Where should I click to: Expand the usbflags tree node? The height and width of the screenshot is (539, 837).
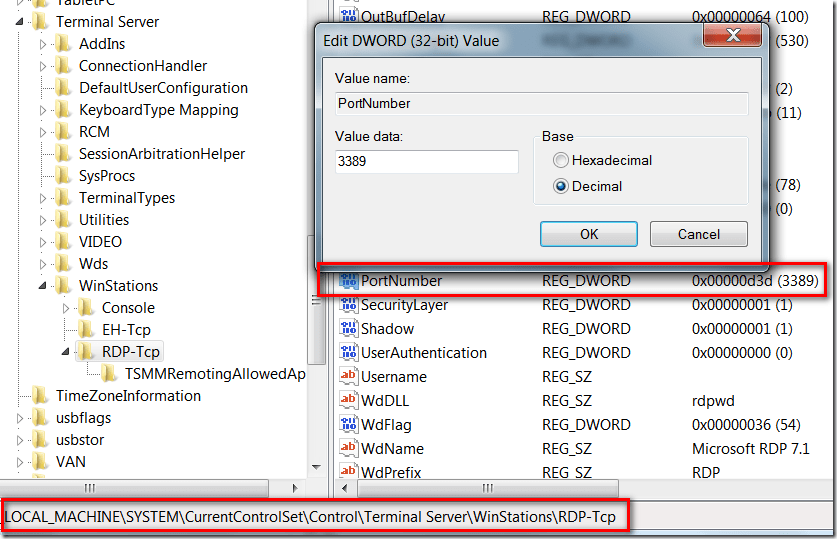20,418
